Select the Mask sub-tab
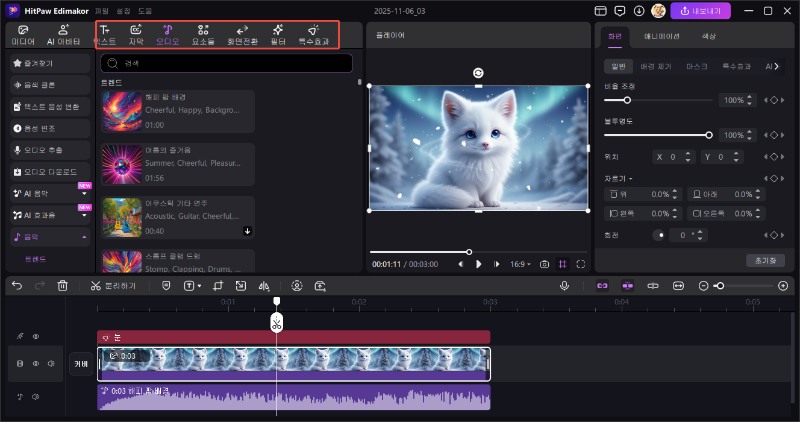800x422 pixels. 696,66
